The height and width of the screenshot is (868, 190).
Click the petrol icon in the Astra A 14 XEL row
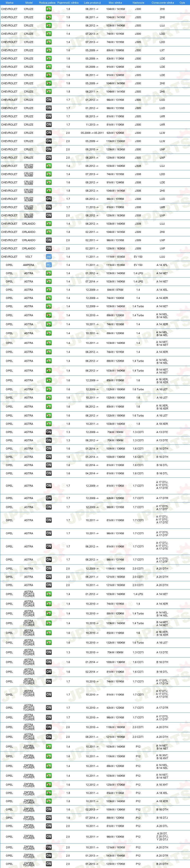point(49,290)
